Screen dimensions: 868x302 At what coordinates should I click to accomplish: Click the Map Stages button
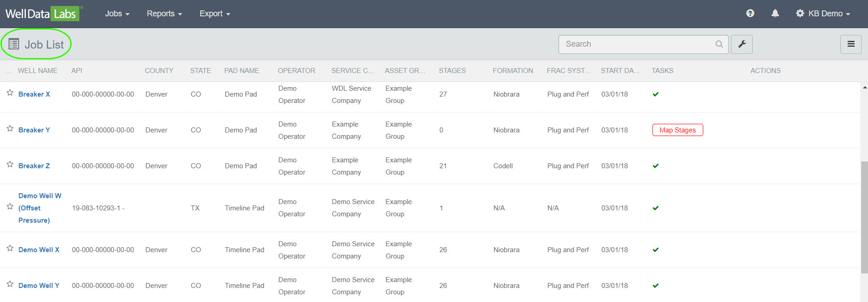pos(677,130)
